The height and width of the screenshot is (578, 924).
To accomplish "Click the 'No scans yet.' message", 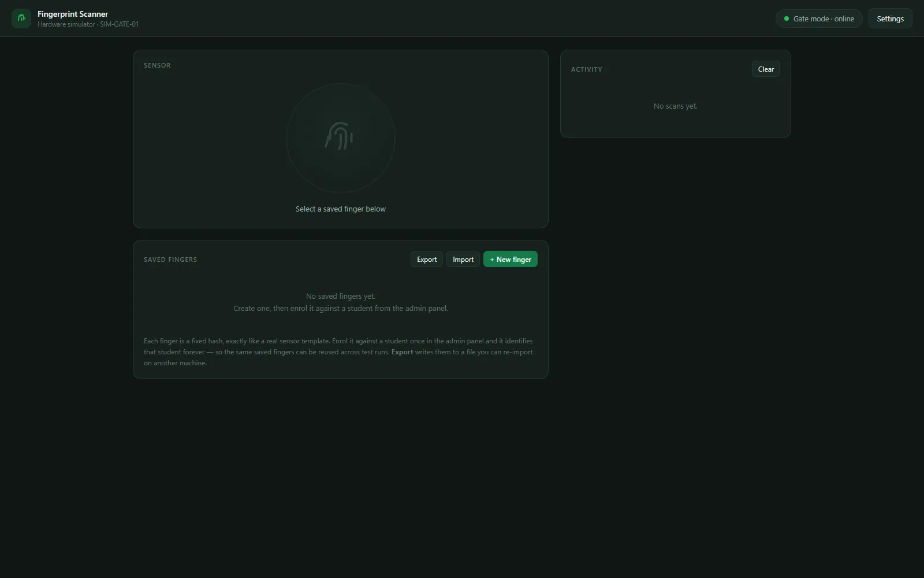I will pos(676,106).
